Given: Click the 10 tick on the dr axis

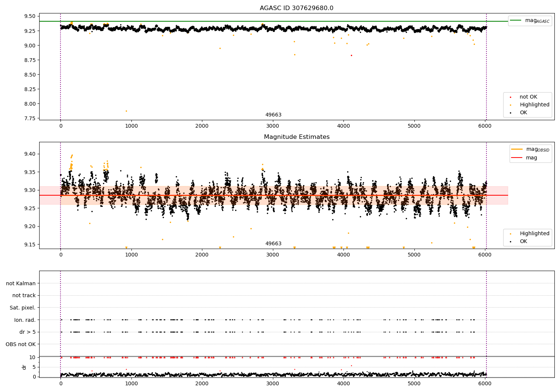Looking at the screenshot, I should [32, 357].
